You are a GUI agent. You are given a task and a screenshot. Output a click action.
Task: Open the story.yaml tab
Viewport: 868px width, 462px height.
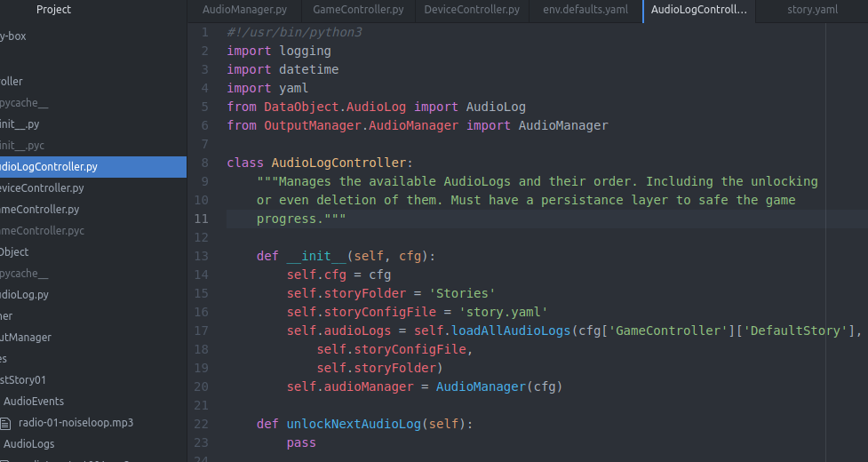[812, 10]
